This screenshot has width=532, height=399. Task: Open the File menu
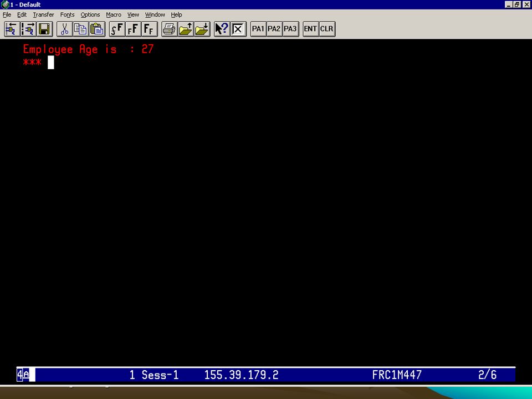point(7,14)
